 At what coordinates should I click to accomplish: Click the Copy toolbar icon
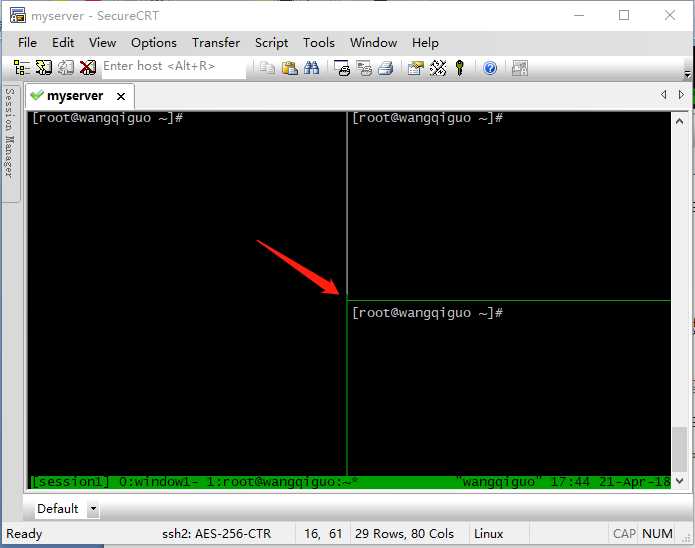point(267,68)
